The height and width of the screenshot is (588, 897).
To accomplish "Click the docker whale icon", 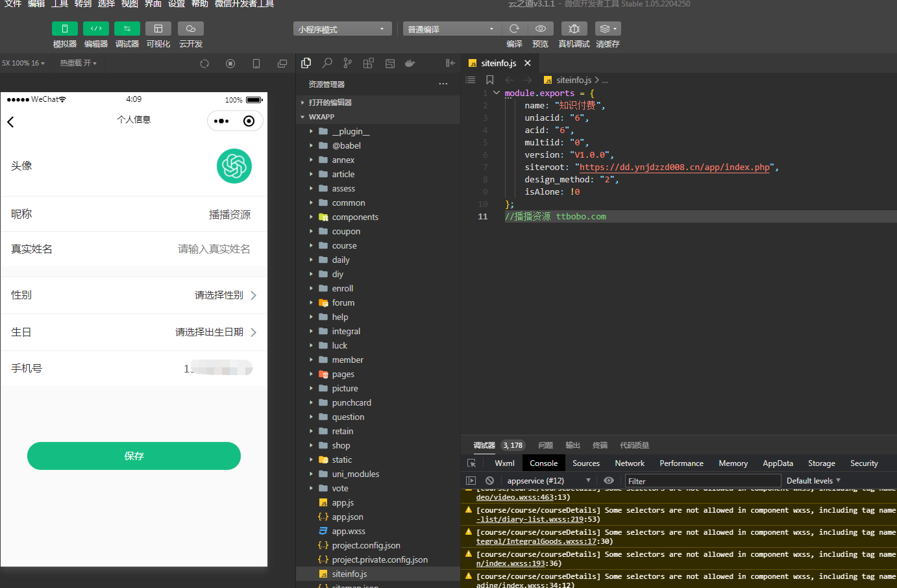I will (x=410, y=63).
